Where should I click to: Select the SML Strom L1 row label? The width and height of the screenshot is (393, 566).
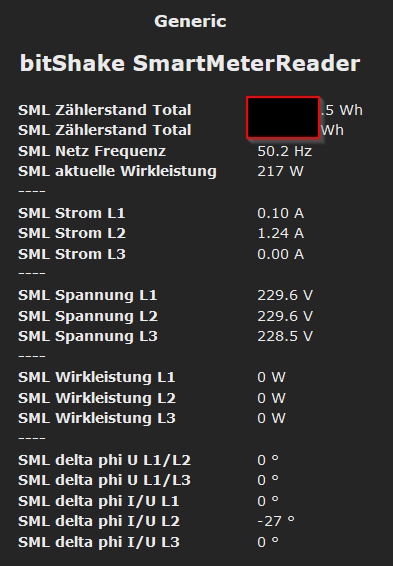click(72, 213)
